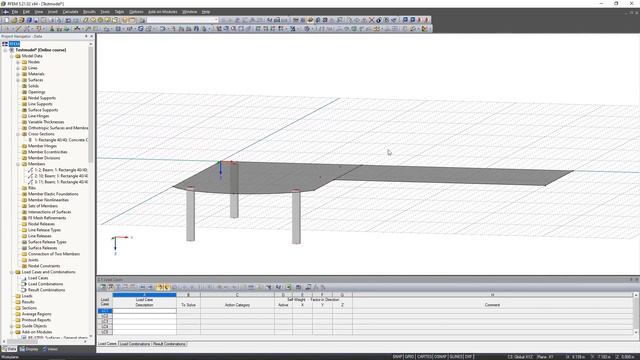This screenshot has height=360, width=640.
Task: Click the Open file folder icon
Action: point(14,20)
